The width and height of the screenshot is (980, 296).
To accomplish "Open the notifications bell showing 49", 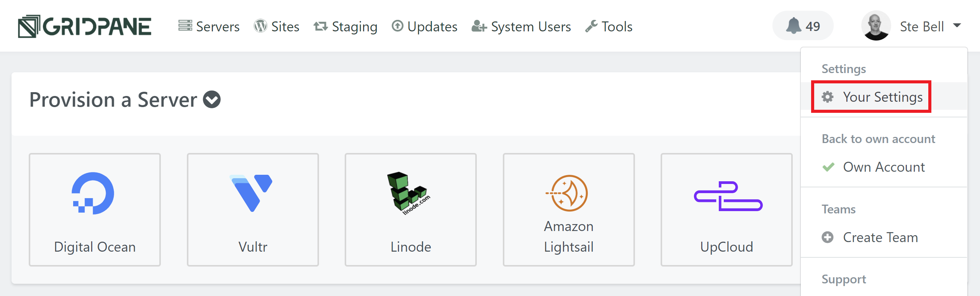I will [x=803, y=26].
